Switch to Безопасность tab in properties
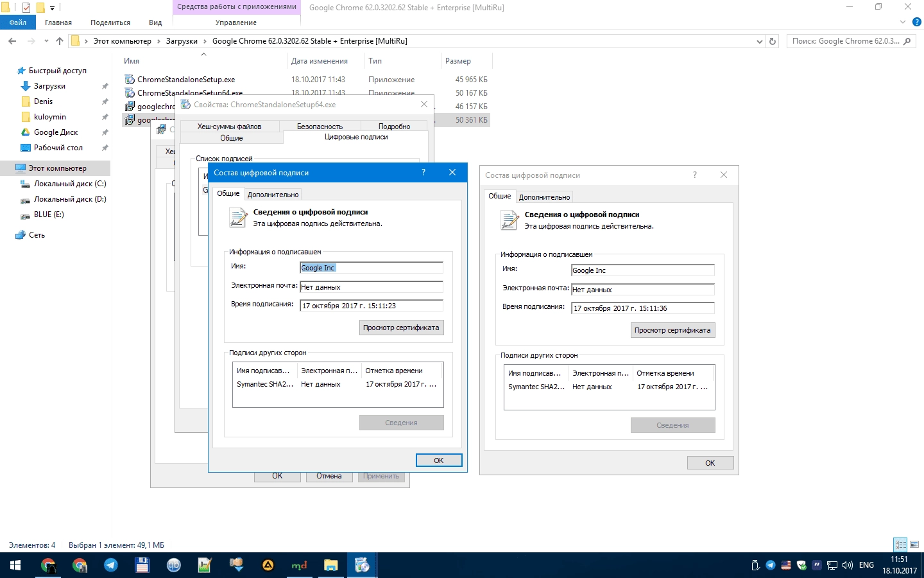This screenshot has height=578, width=924. 320,127
